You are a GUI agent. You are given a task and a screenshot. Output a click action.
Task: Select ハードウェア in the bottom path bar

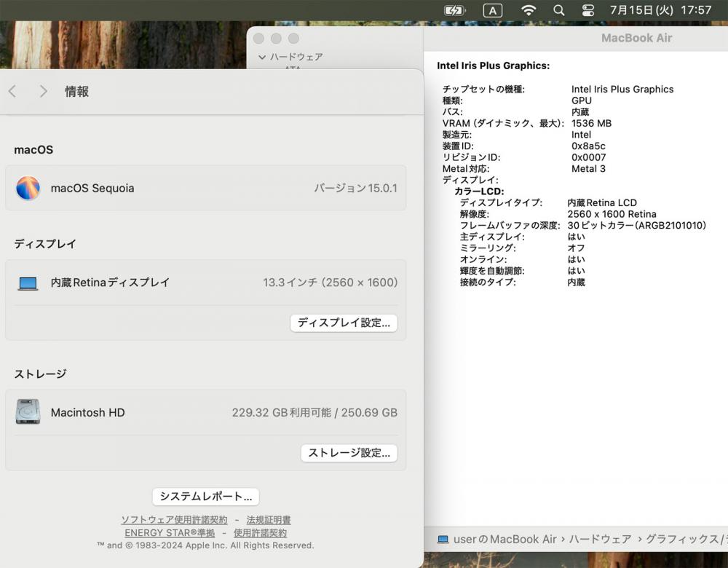pos(600,539)
